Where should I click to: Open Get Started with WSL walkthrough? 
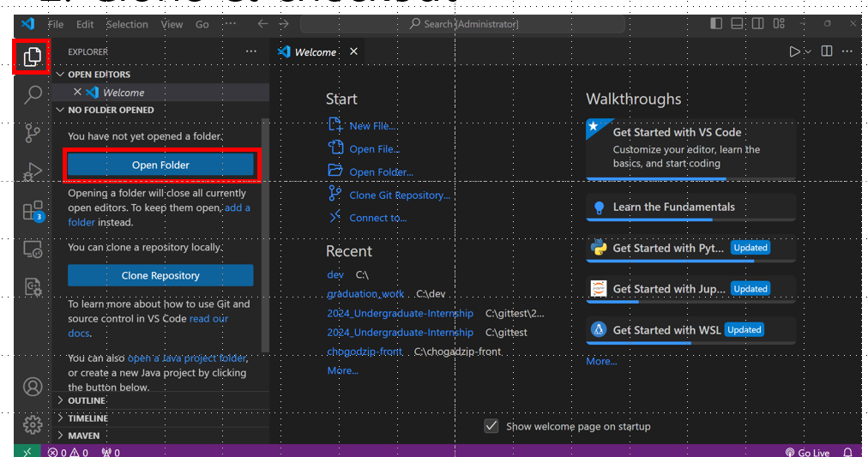[x=690, y=330]
